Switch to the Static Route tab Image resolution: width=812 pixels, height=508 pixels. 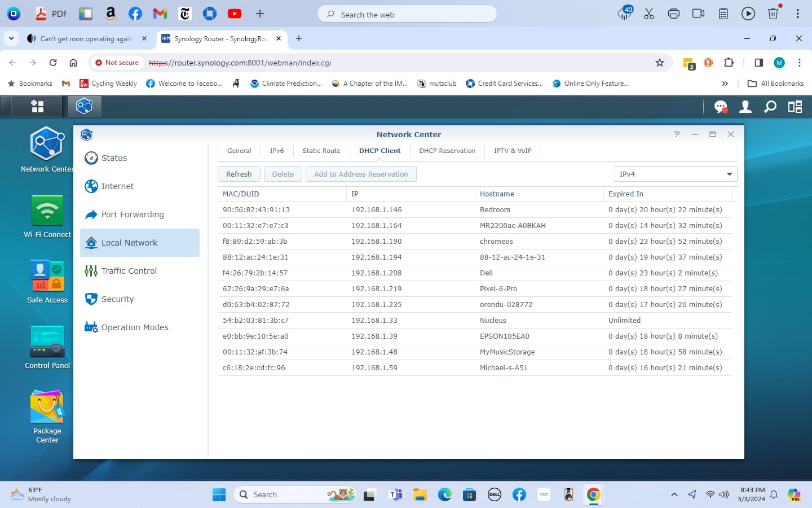pyautogui.click(x=321, y=151)
